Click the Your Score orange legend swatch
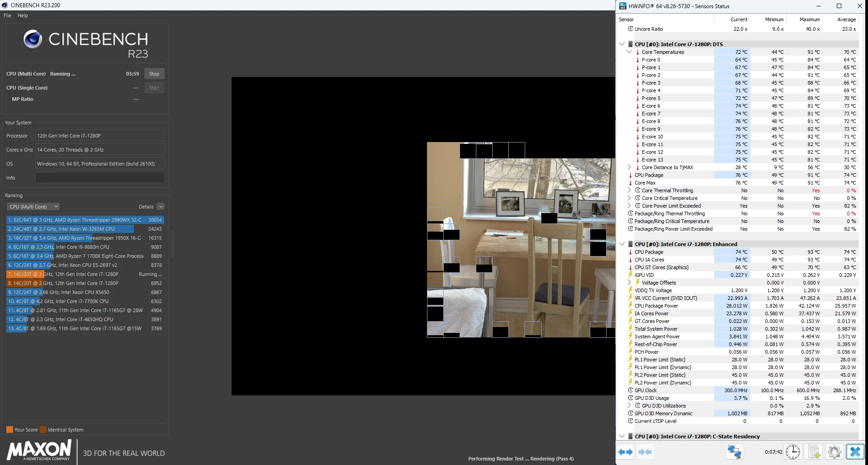The width and height of the screenshot is (868, 465). 9,430
